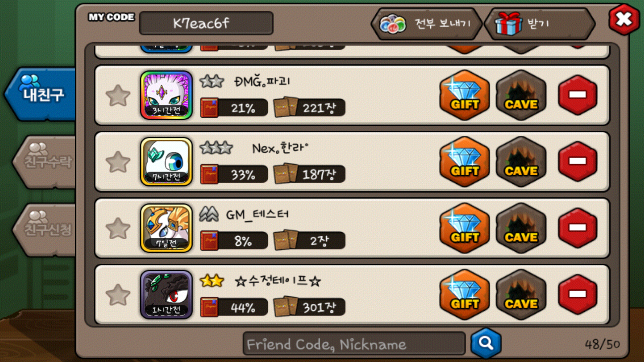Send a GIFT to DMG.파괴
Screen dimensions: 644x362
[465, 96]
